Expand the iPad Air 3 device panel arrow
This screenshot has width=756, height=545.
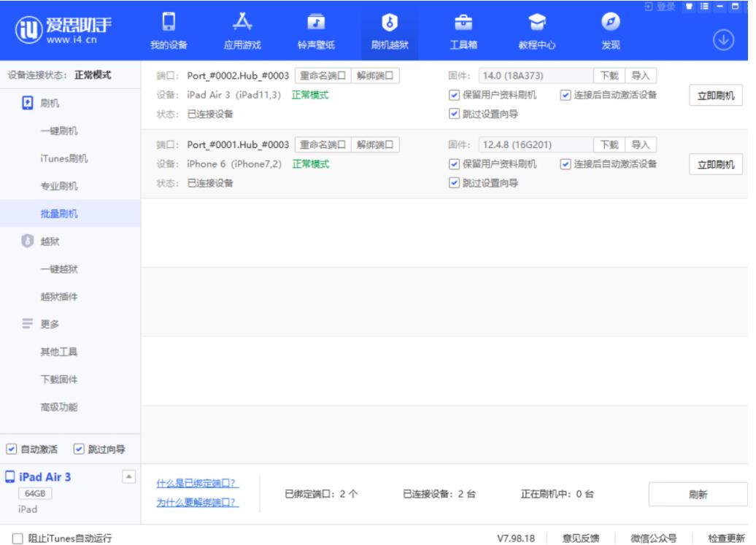click(129, 477)
